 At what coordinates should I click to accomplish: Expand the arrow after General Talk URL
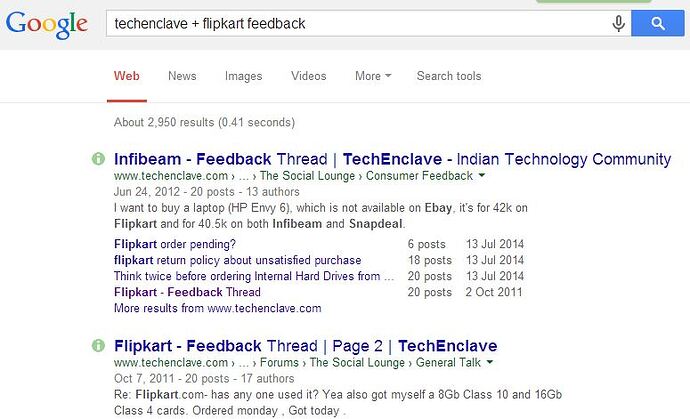coord(490,362)
